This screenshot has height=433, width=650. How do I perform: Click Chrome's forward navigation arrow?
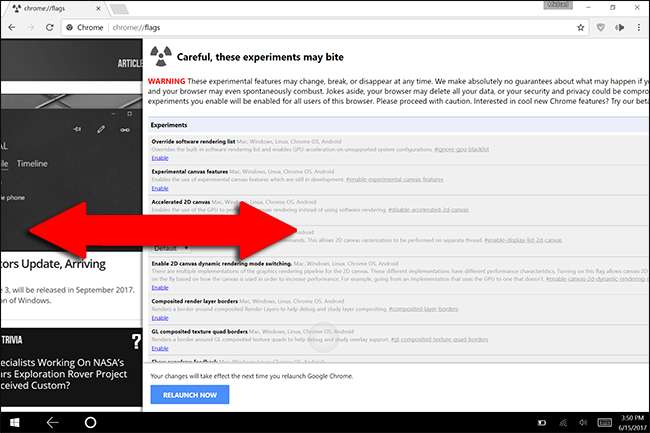31,27
